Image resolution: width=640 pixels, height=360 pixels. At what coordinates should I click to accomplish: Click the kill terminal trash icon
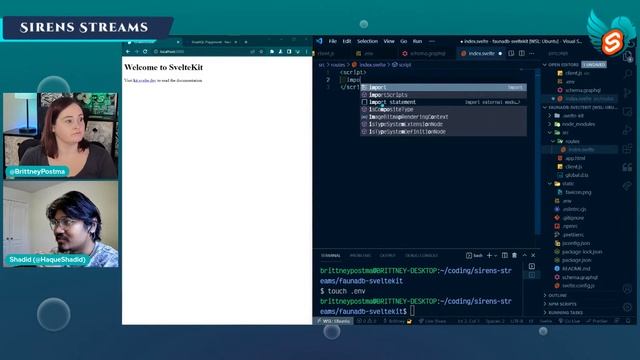click(514, 256)
